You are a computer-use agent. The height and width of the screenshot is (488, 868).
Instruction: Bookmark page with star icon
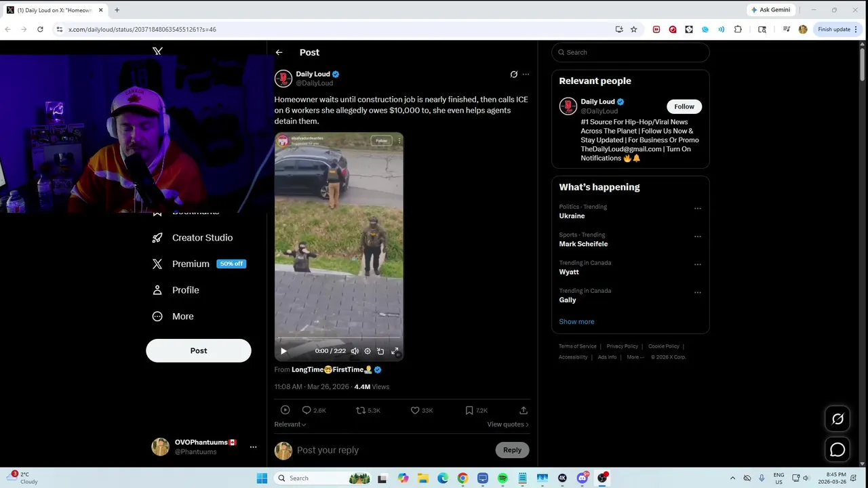(633, 29)
